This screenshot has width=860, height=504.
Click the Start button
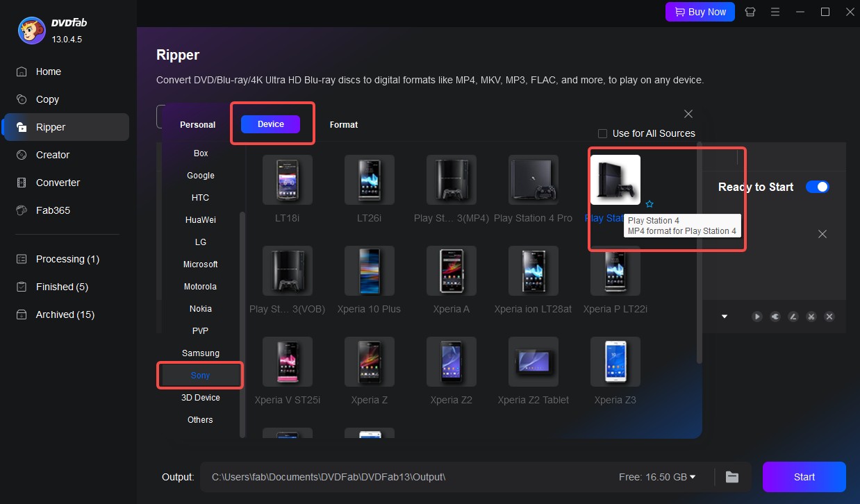coord(804,477)
